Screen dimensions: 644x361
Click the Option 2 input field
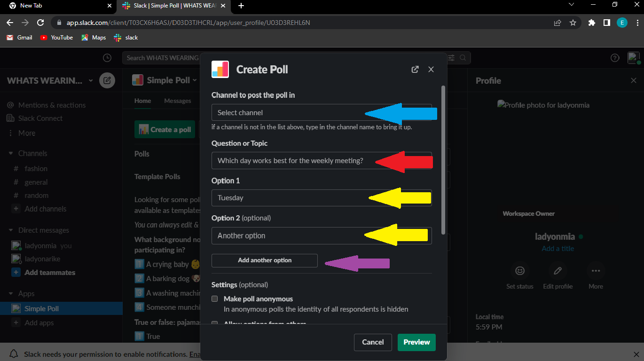322,236
